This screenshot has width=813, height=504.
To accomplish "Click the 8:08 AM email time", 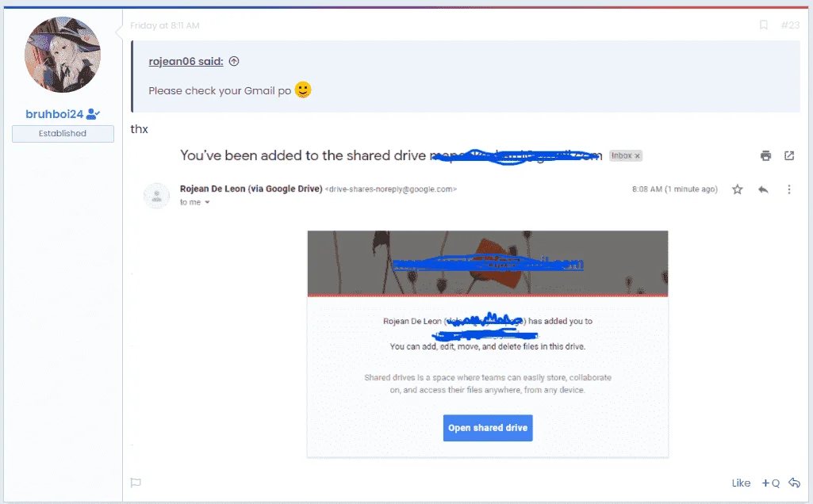I will [674, 189].
